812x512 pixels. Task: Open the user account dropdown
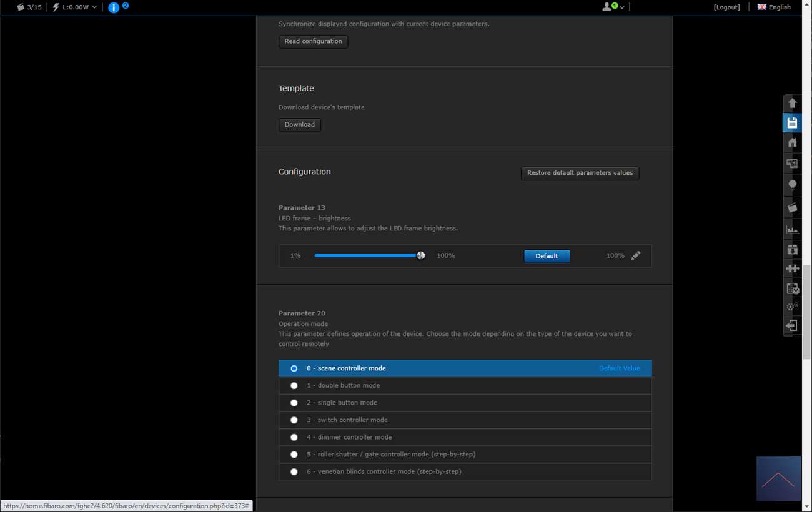click(613, 7)
